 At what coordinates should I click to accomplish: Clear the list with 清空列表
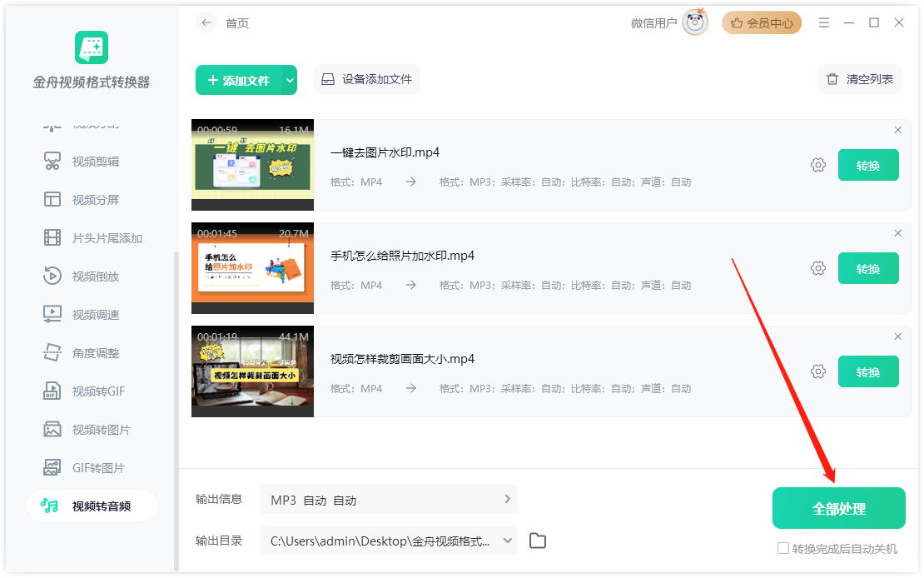click(859, 79)
